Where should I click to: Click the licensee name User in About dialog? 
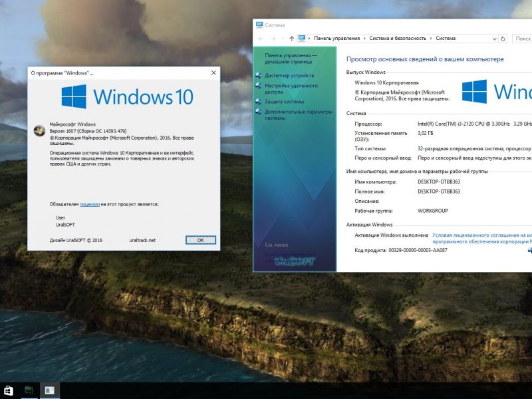tap(61, 218)
